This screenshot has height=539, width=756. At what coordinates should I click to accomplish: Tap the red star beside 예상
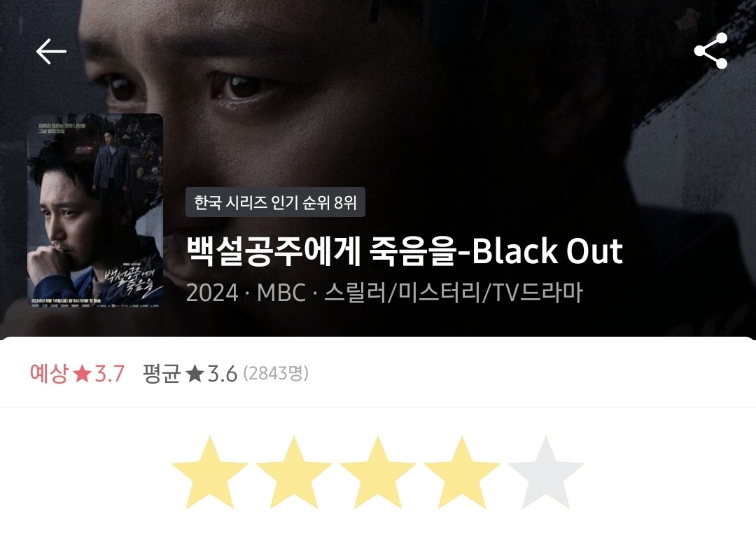click(x=82, y=373)
